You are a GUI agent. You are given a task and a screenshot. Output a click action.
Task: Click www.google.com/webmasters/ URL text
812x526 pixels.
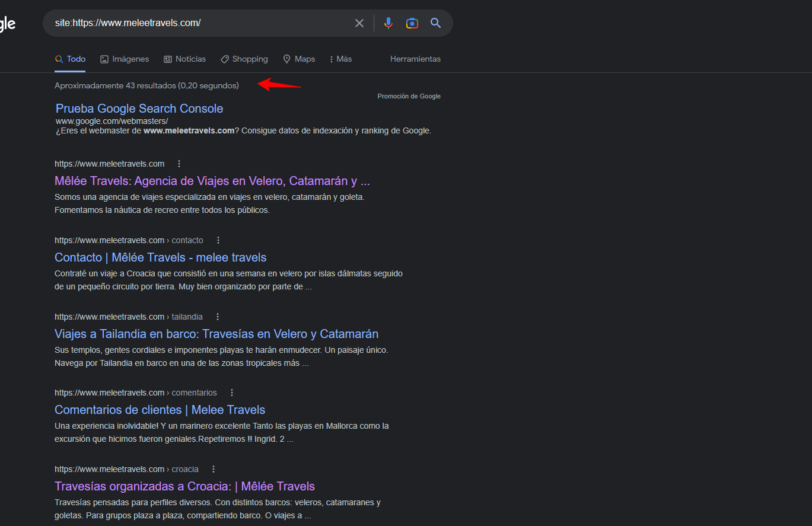(x=112, y=121)
